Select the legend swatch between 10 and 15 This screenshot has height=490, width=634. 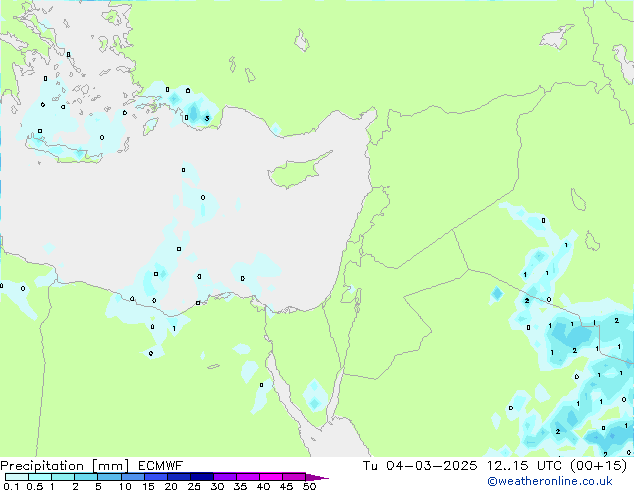(132, 477)
